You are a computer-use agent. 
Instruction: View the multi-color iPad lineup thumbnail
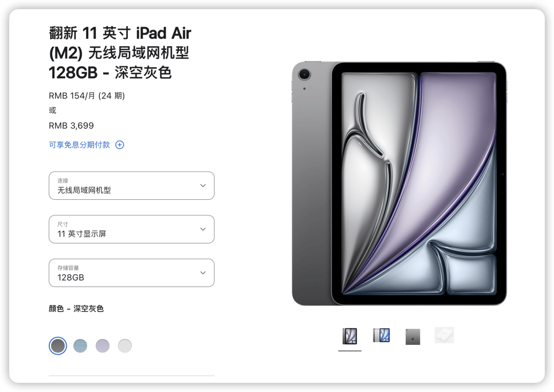click(381, 335)
